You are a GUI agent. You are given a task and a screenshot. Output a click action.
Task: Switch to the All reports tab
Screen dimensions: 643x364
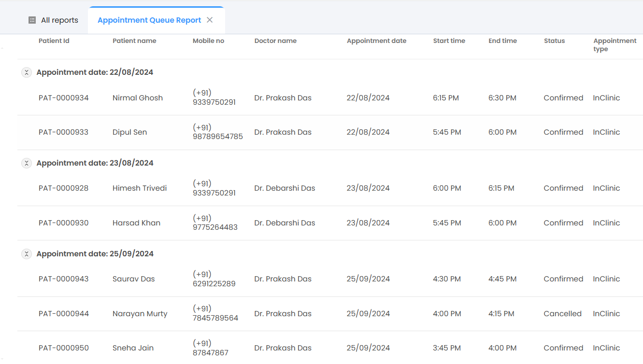(59, 20)
